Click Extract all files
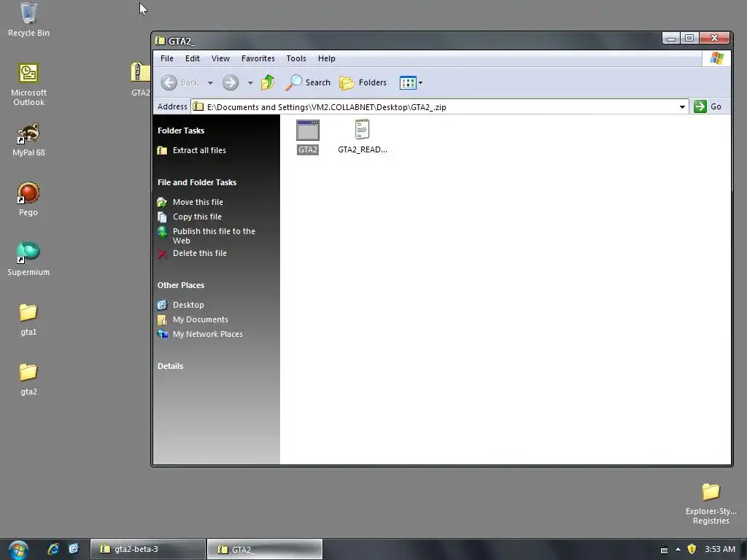 (192, 150)
